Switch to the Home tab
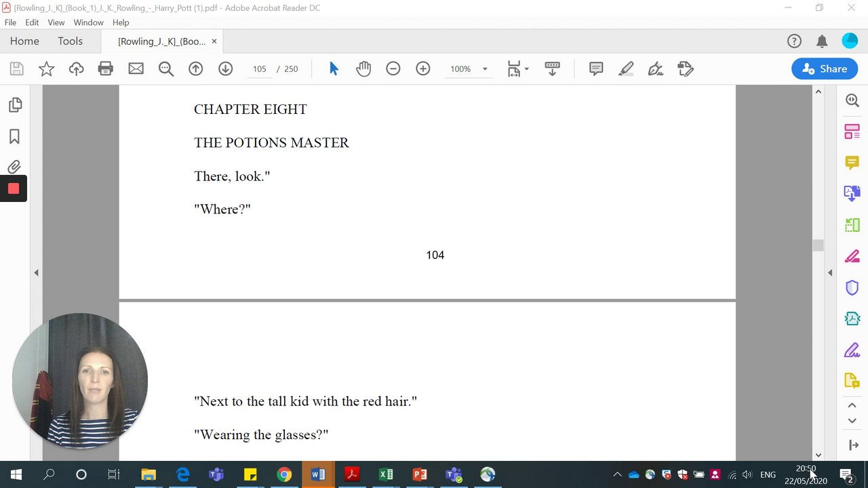Image resolution: width=868 pixels, height=488 pixels. pos(24,41)
